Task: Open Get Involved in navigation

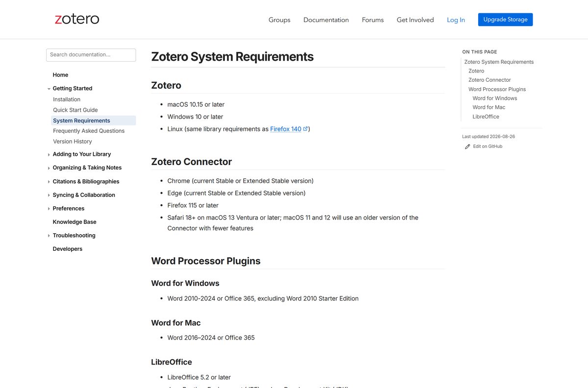Action: coord(415,20)
